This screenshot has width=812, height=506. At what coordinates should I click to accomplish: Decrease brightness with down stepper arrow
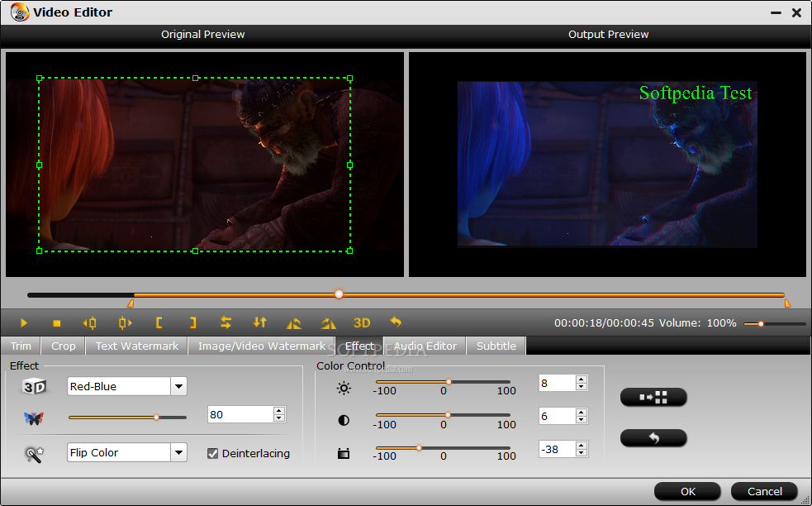tap(582, 387)
